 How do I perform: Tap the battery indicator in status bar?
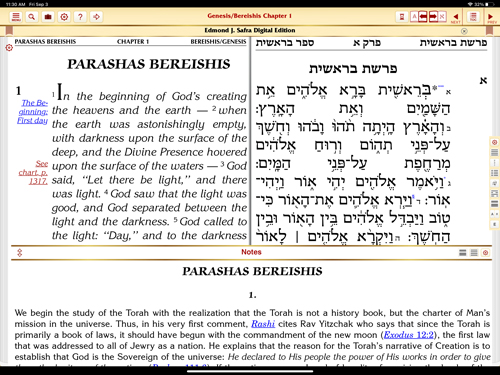pyautogui.click(x=490, y=4)
